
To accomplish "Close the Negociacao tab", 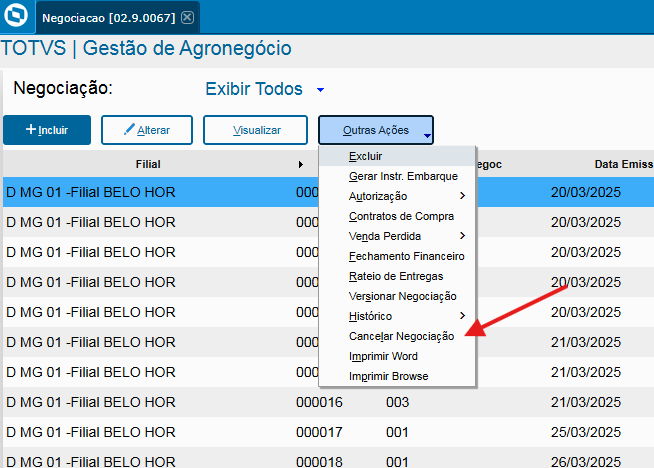I will (x=187, y=18).
